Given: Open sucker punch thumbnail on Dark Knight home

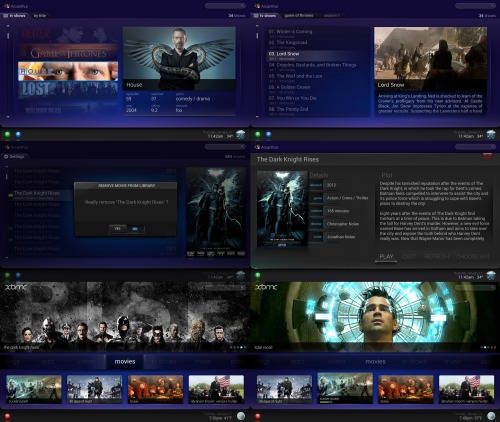Looking at the screenshot, I should 34,389.
